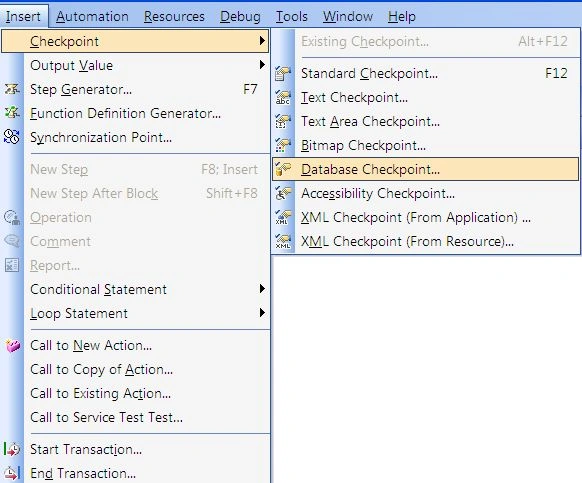582x483 pixels.
Task: Select Call to Existing Action
Action: (x=100, y=393)
